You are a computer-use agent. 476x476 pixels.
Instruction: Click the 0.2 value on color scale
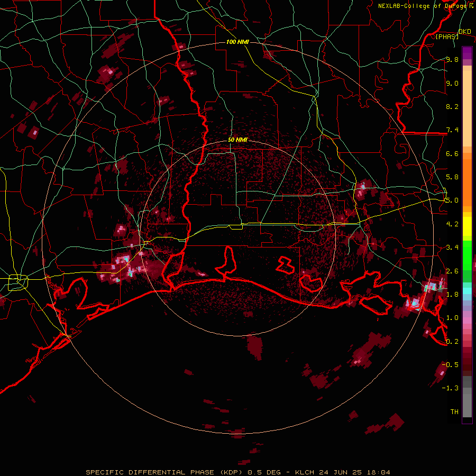pos(452,341)
